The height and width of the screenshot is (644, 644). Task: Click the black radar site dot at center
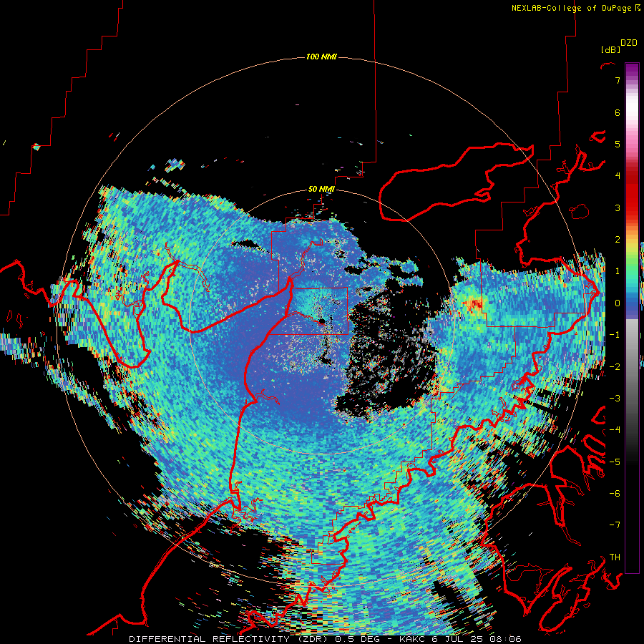point(322,321)
